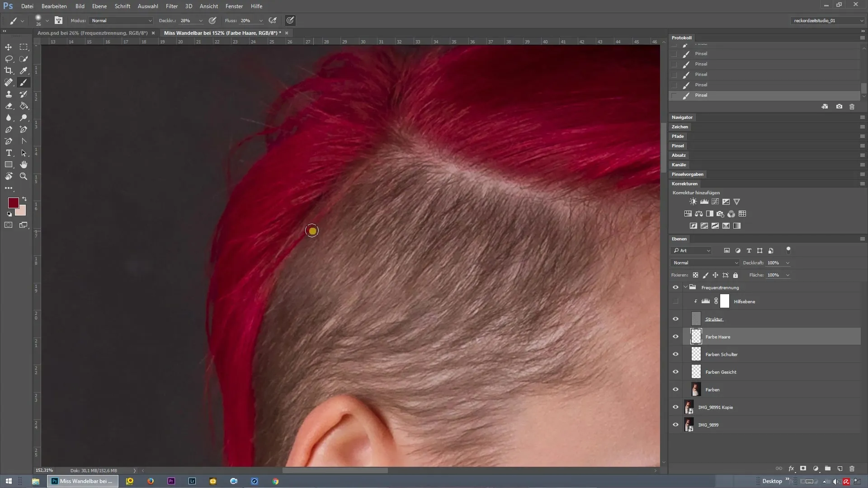Viewport: 868px width, 488px height.
Task: Create a new layer group
Action: (x=827, y=469)
